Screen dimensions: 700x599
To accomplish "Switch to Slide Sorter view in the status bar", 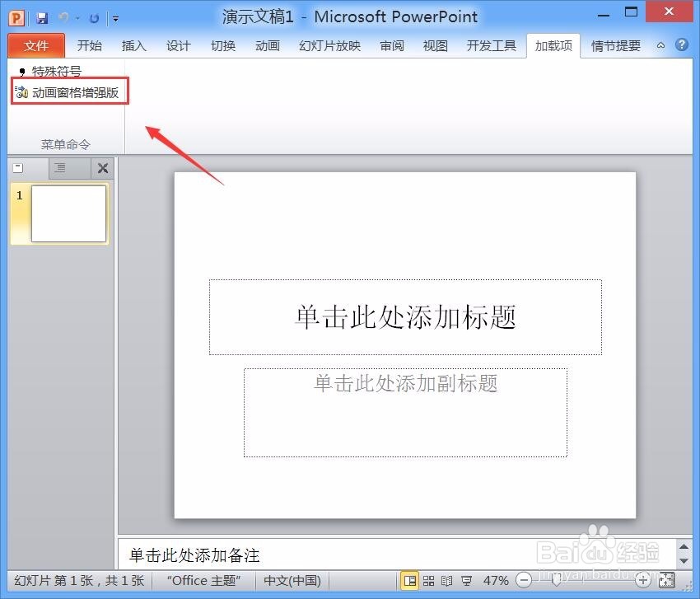I will tap(429, 580).
